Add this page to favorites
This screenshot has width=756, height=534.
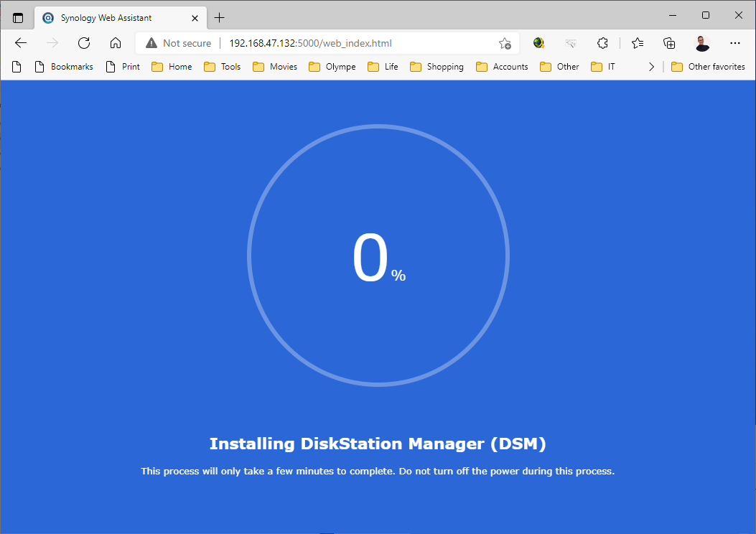pyautogui.click(x=505, y=43)
